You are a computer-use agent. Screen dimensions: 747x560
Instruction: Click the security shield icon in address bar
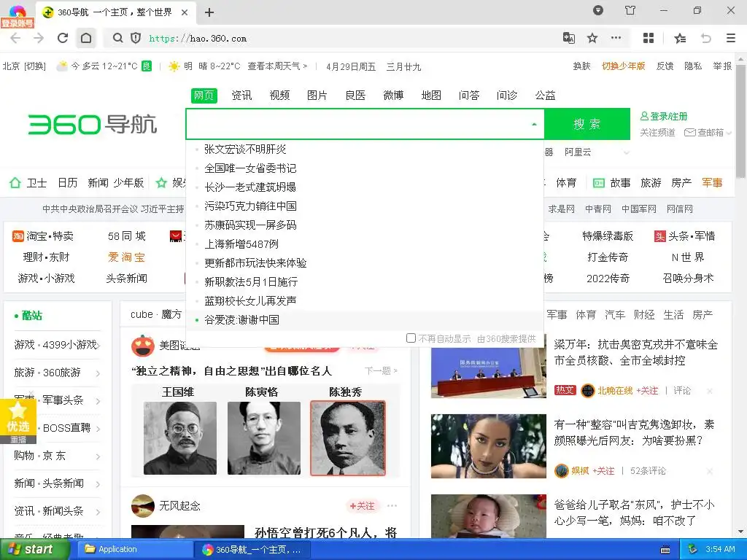click(x=136, y=38)
